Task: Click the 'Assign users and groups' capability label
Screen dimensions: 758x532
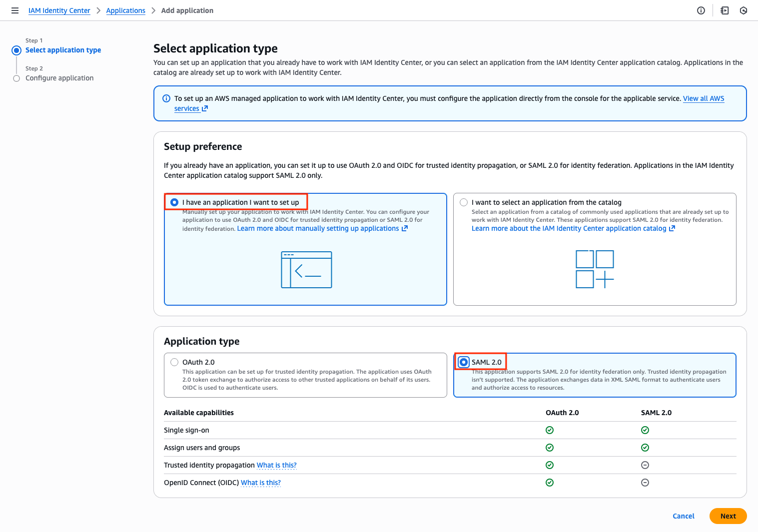Action: pos(202,448)
